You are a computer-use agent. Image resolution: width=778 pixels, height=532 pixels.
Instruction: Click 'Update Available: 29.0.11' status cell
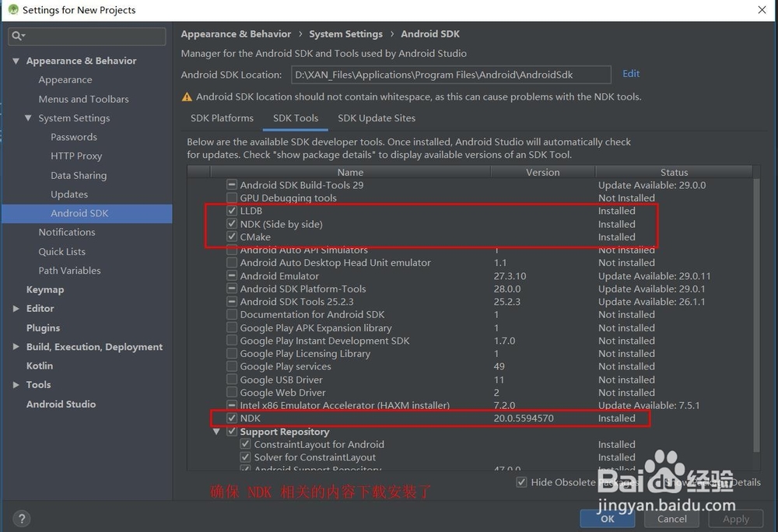click(654, 275)
